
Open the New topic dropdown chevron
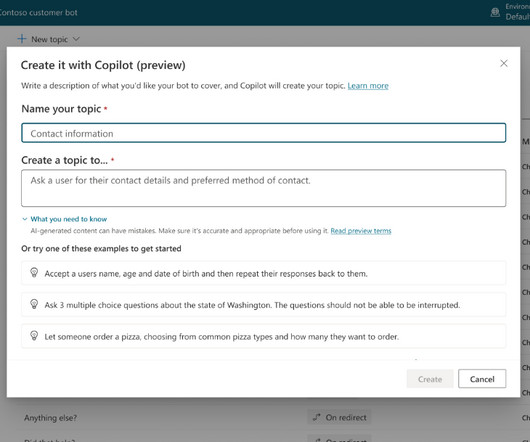pyautogui.click(x=76, y=39)
